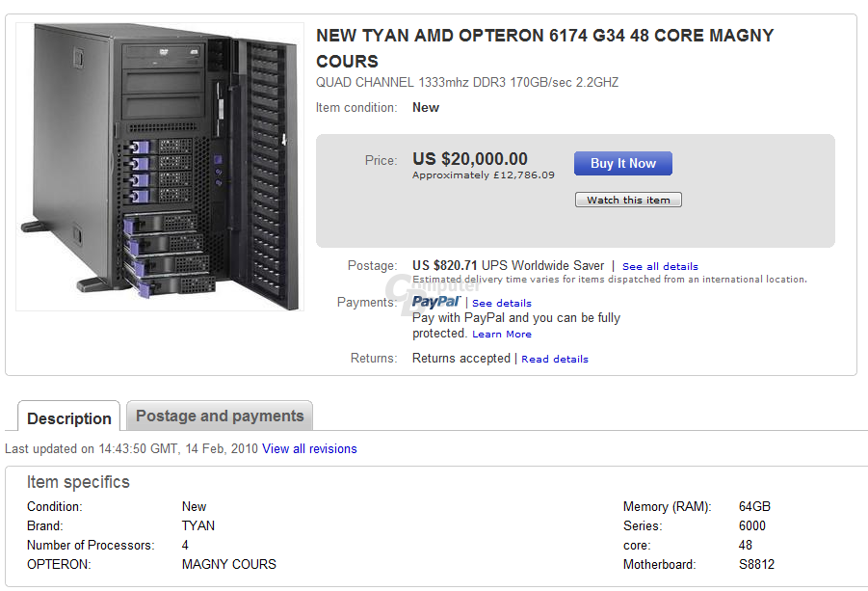
Task: Click the TYAN server product image
Action: [160, 166]
